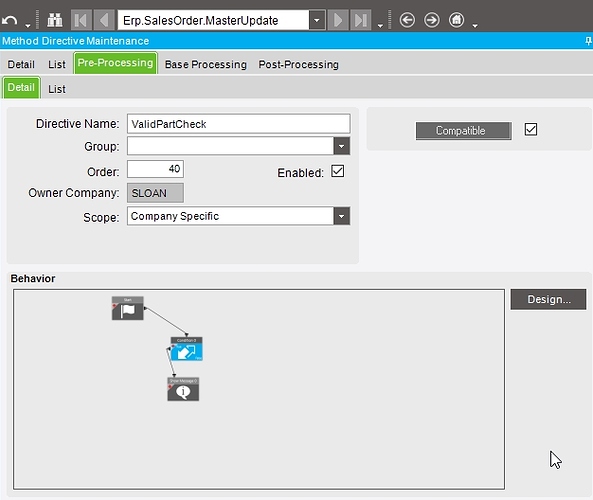Switch to the Post-Processing tab
The width and height of the screenshot is (593, 500).
[298, 65]
